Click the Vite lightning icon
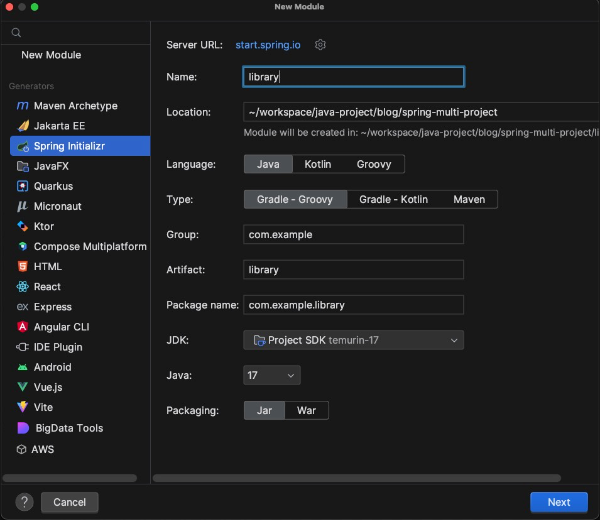The width and height of the screenshot is (600, 520). pos(23,407)
